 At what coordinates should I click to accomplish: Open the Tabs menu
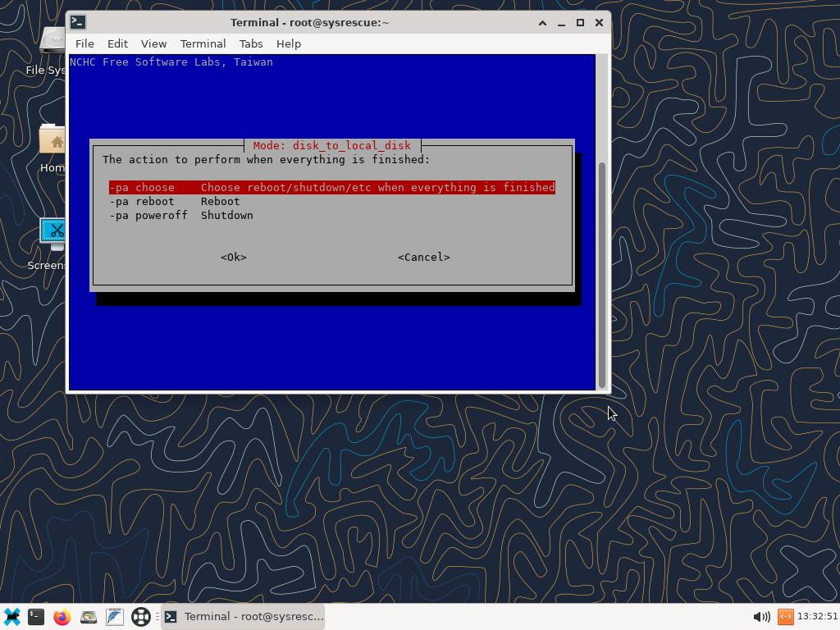tap(251, 43)
